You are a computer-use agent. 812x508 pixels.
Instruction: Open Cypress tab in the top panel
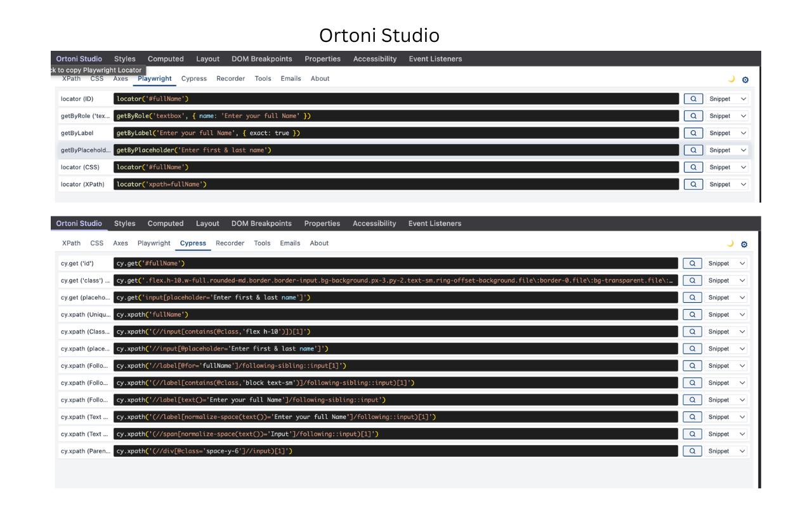tap(194, 79)
